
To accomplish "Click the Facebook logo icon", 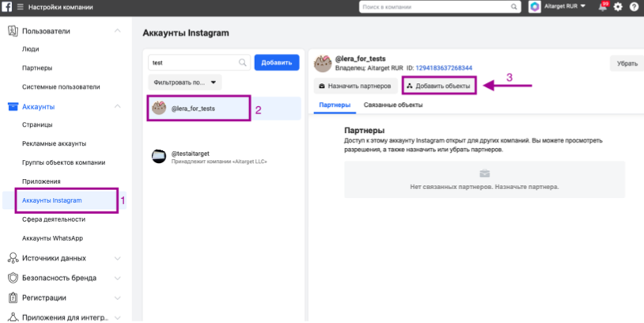I will tap(8, 7).
